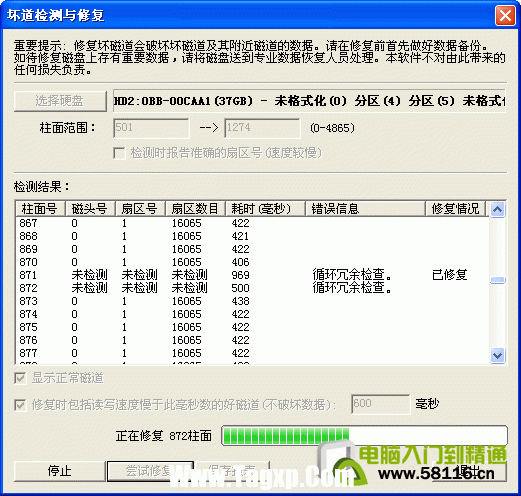
Task: Focus the cylinder end field showing 1274
Action: [262, 128]
